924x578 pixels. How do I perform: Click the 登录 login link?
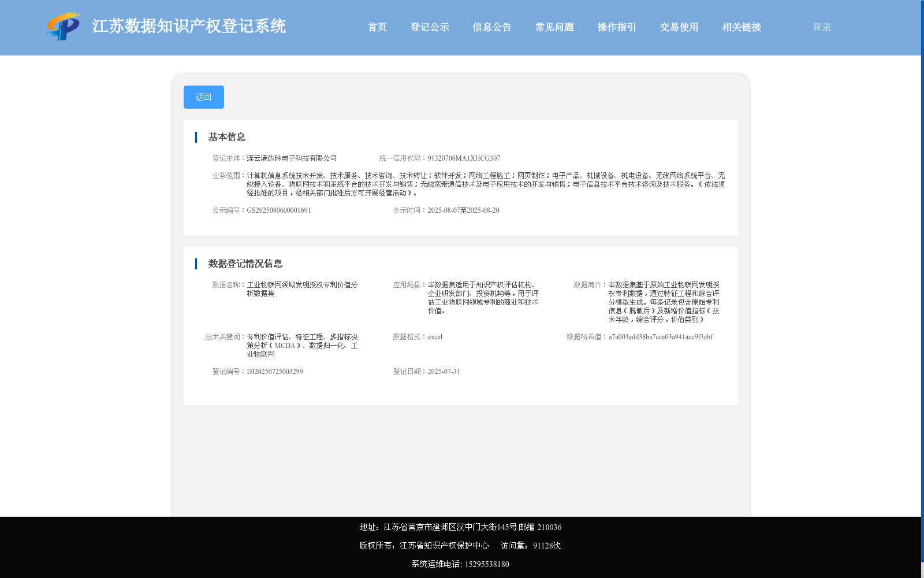pos(822,27)
